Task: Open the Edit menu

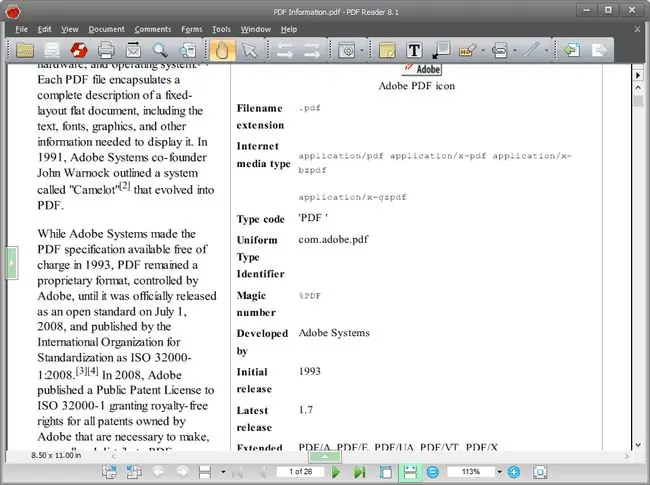Action: (x=44, y=29)
